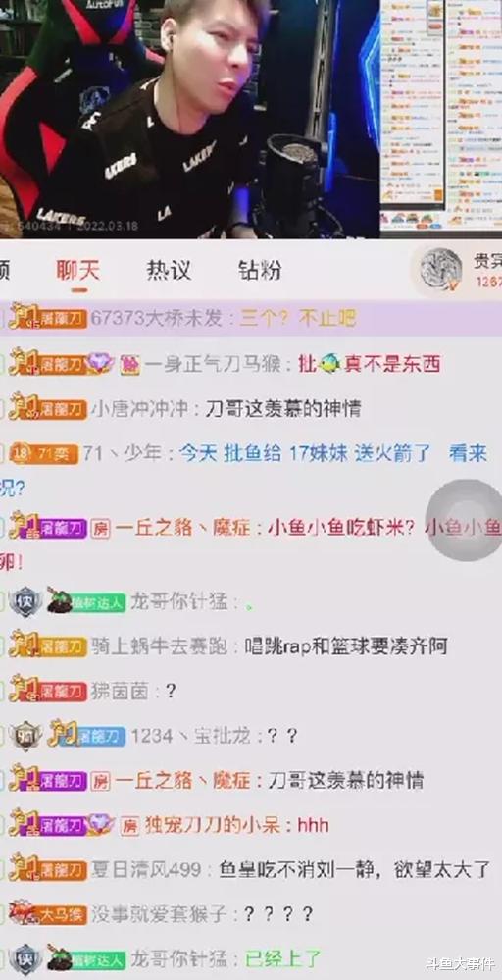Image resolution: width=502 pixels, height=980 pixels.
Task: Tap the 骑 knight badge beside 1234丶宝扯龙
Action: click(x=25, y=737)
